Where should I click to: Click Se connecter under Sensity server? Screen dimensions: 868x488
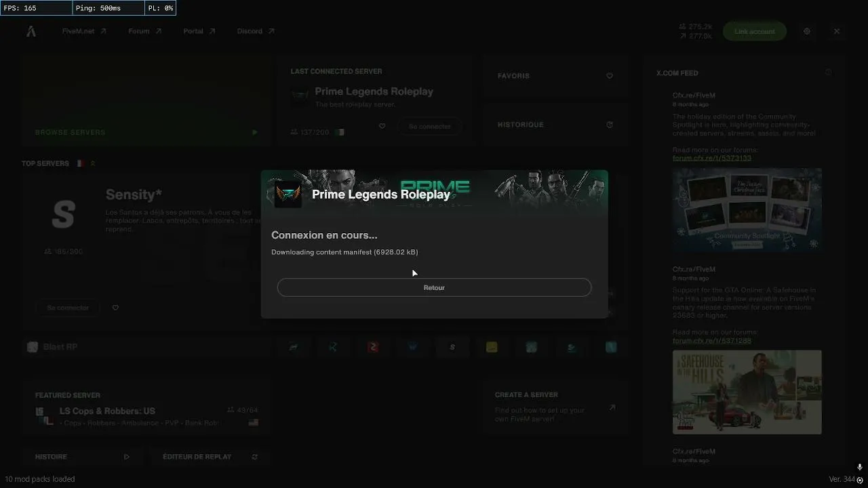pyautogui.click(x=68, y=308)
